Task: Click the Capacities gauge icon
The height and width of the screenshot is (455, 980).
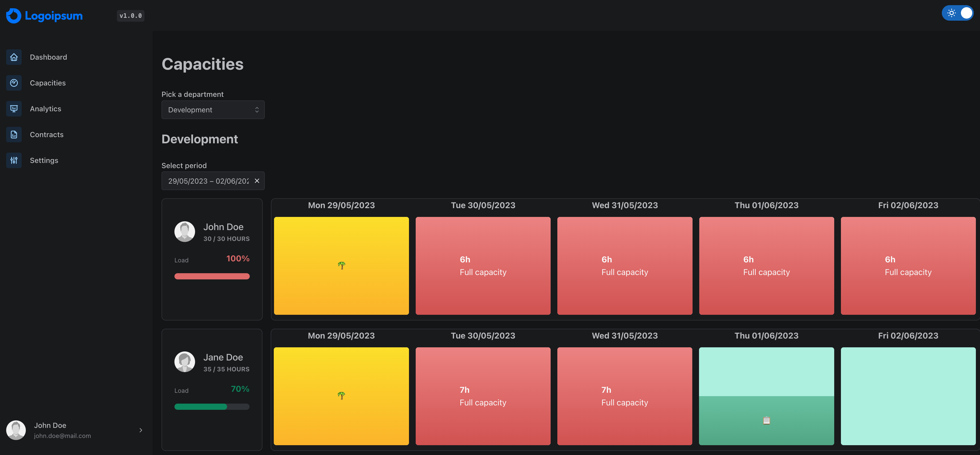Action: coord(14,83)
